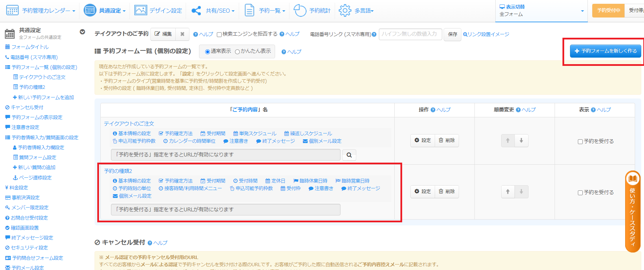
Task: Open 予約の種類2 form title link
Action: [x=118, y=171]
